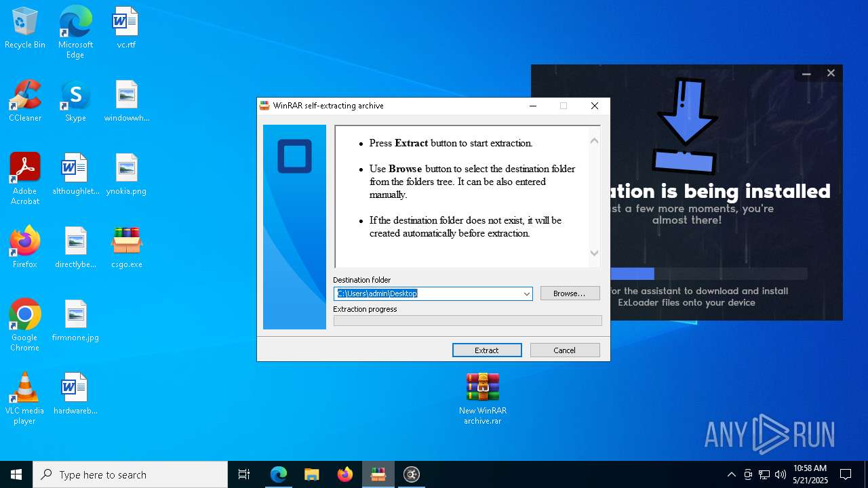
Task: Select the New WinRAR archive.rar file
Action: tap(483, 399)
